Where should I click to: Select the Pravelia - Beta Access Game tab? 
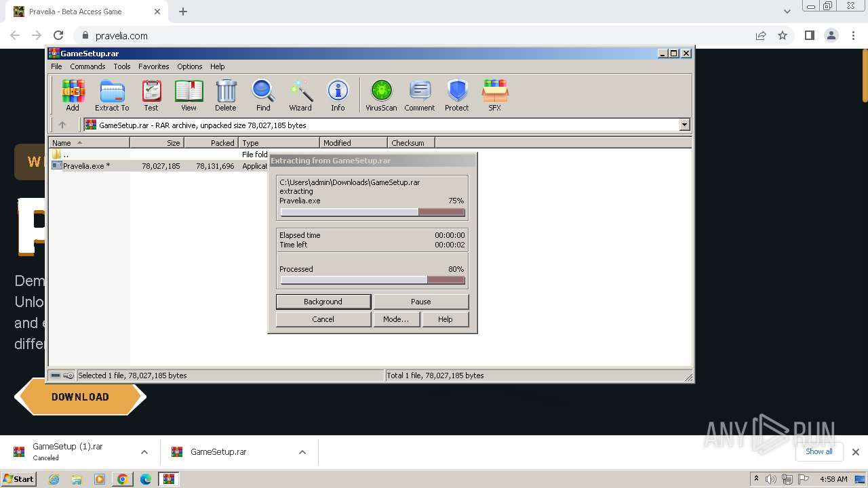click(87, 12)
